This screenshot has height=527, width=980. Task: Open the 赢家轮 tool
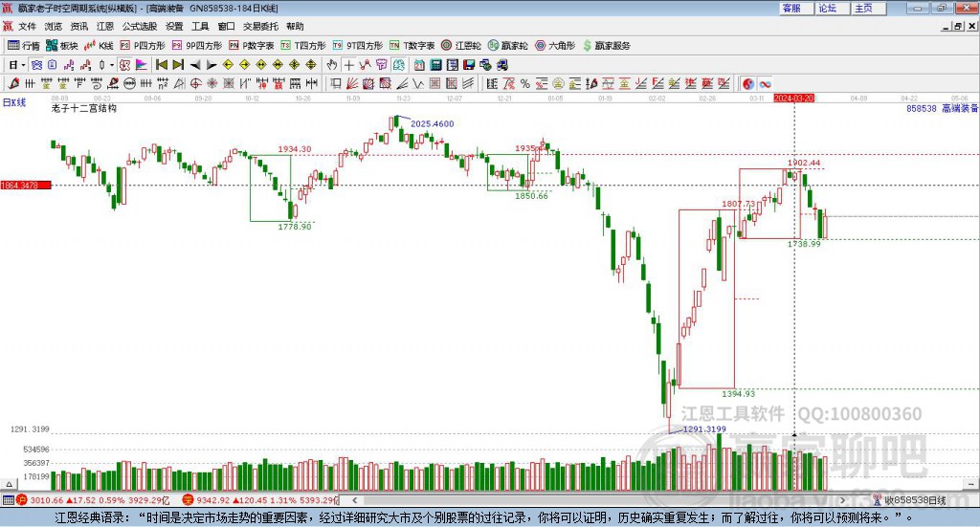(507, 46)
